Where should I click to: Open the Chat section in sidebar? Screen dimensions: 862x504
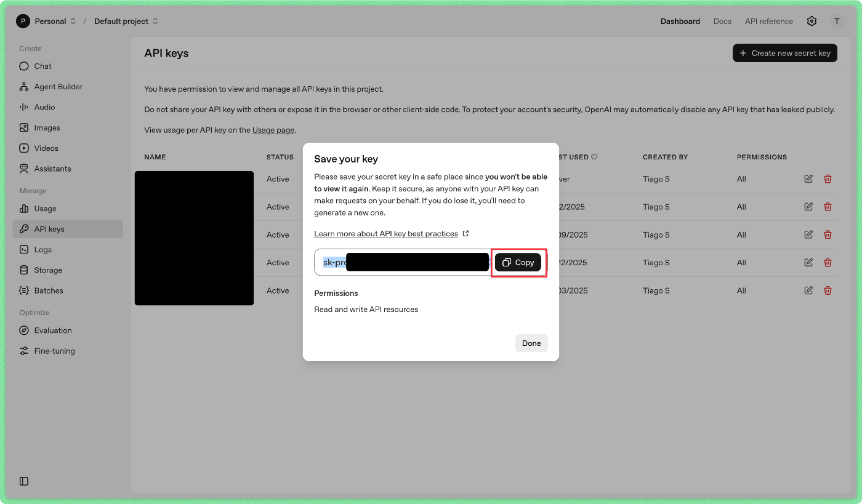41,66
